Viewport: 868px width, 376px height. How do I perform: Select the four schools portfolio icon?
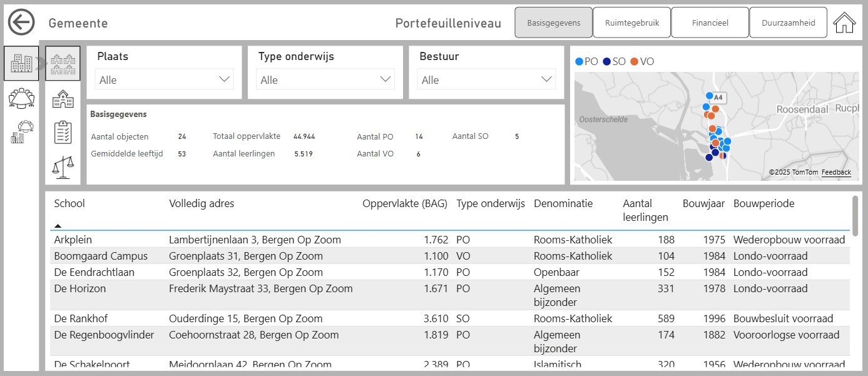point(63,63)
